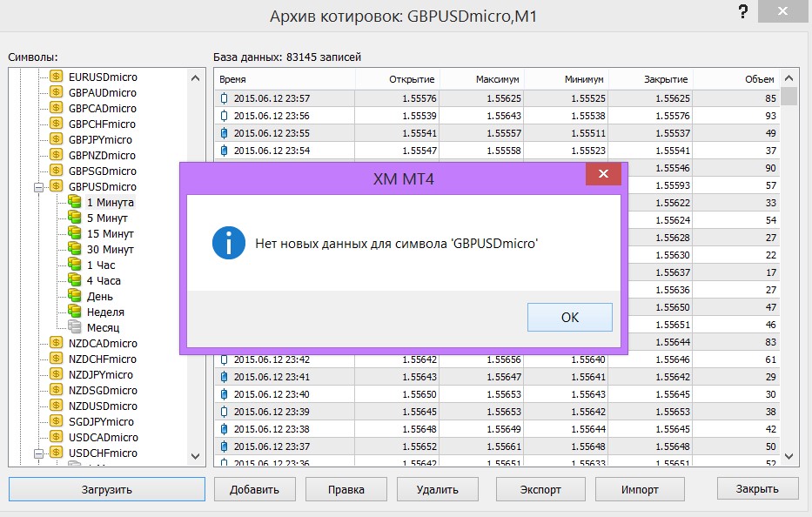Click the grey database icon beside Месяц
This screenshot has width=812, height=517.
[75, 327]
